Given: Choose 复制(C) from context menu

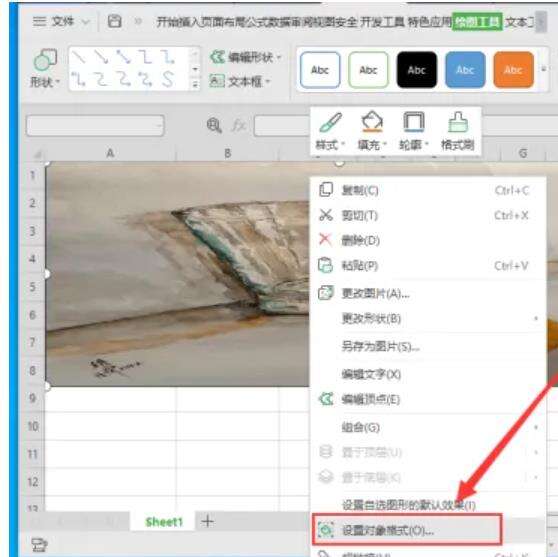Looking at the screenshot, I should click(x=428, y=190).
